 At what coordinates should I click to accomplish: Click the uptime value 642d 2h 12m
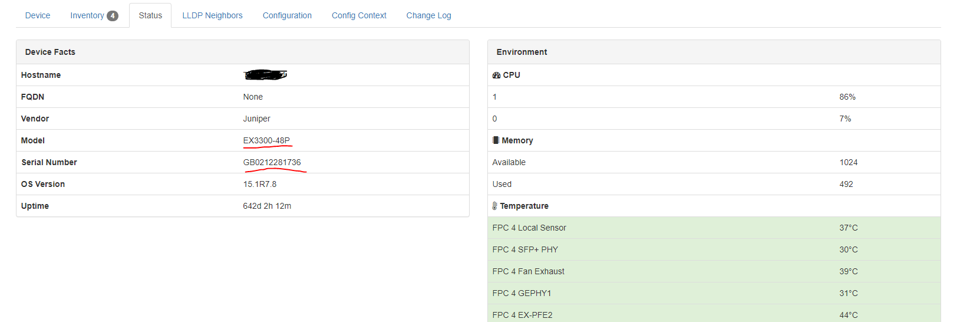(x=267, y=206)
